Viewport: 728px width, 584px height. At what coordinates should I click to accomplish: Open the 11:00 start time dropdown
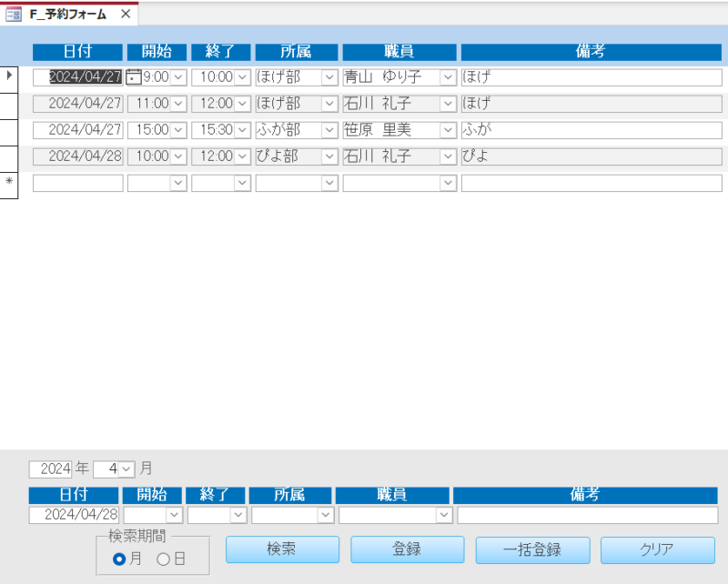click(178, 104)
